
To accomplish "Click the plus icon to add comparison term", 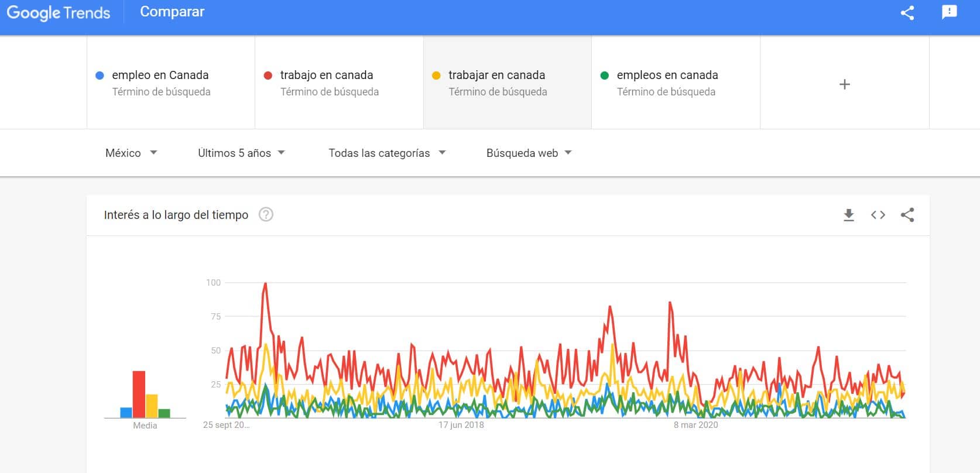I will tap(844, 84).
